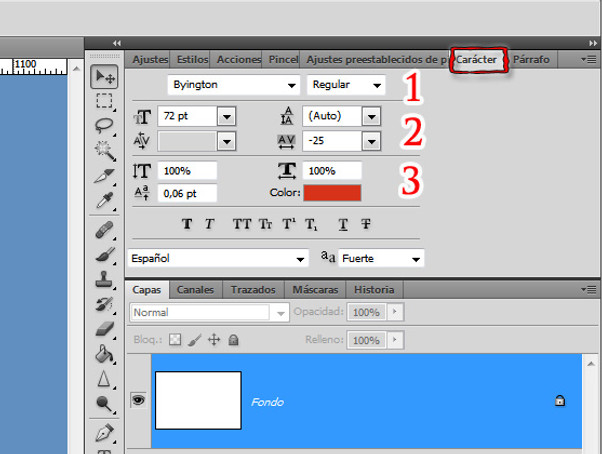This screenshot has height=454, width=602.
Task: Open the (Auto) leading dropdown arrow
Action: (371, 116)
